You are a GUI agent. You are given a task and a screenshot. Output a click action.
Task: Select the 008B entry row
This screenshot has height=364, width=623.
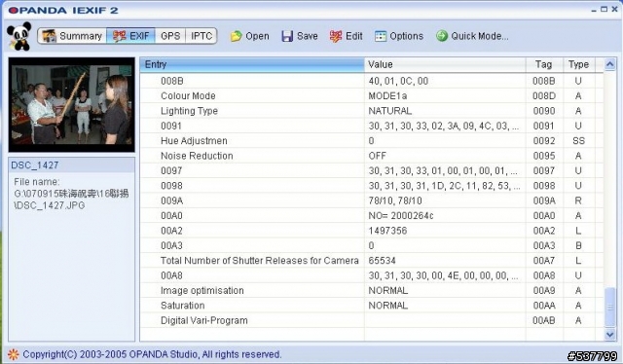click(x=371, y=81)
